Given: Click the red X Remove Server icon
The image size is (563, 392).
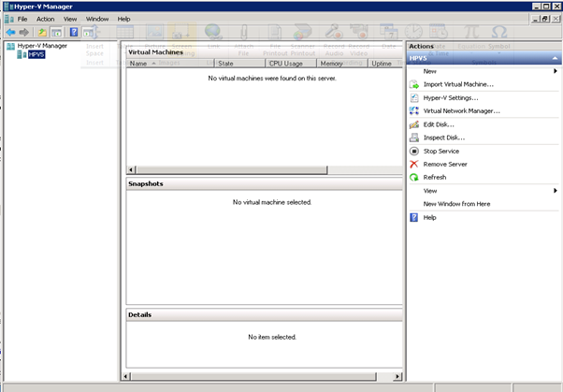Looking at the screenshot, I should click(414, 165).
